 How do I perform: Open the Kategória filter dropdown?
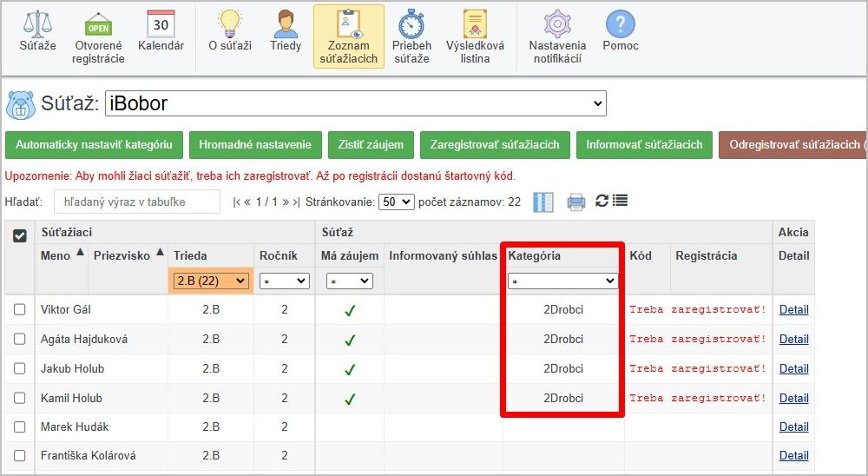pos(562,281)
